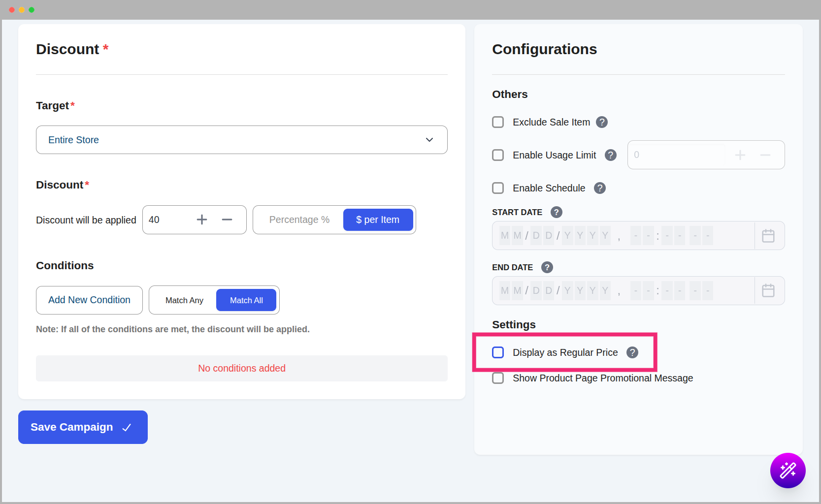The height and width of the screenshot is (504, 821).
Task: Click help icon for Display as Regular Price
Action: [632, 352]
